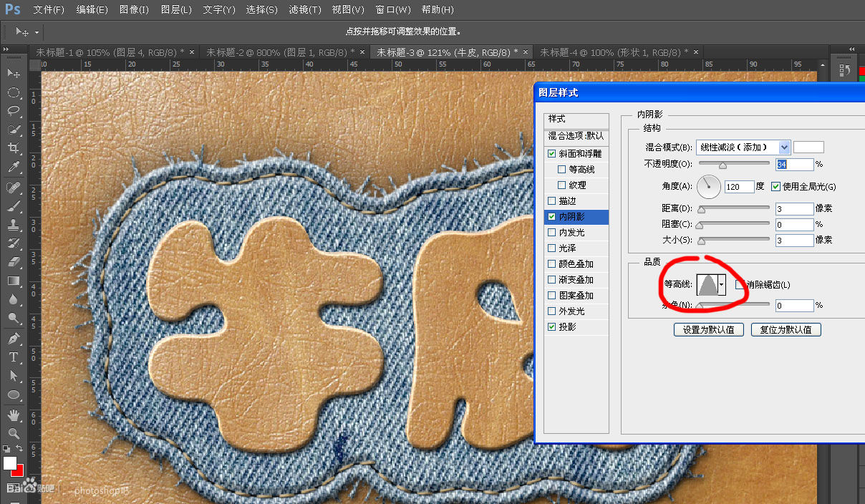Viewport: 865px width, 504px height.
Task: Click the 不透明度 opacity slider
Action: pyautogui.click(x=734, y=165)
